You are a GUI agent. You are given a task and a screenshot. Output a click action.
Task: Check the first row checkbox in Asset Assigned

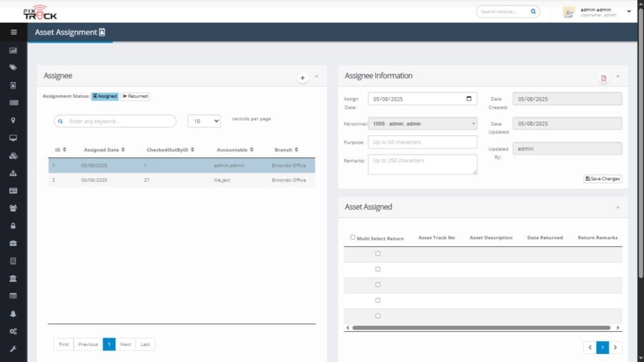coord(378,254)
